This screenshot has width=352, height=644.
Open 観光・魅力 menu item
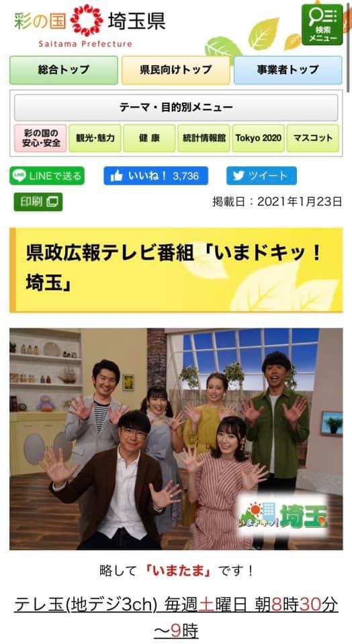(95, 138)
